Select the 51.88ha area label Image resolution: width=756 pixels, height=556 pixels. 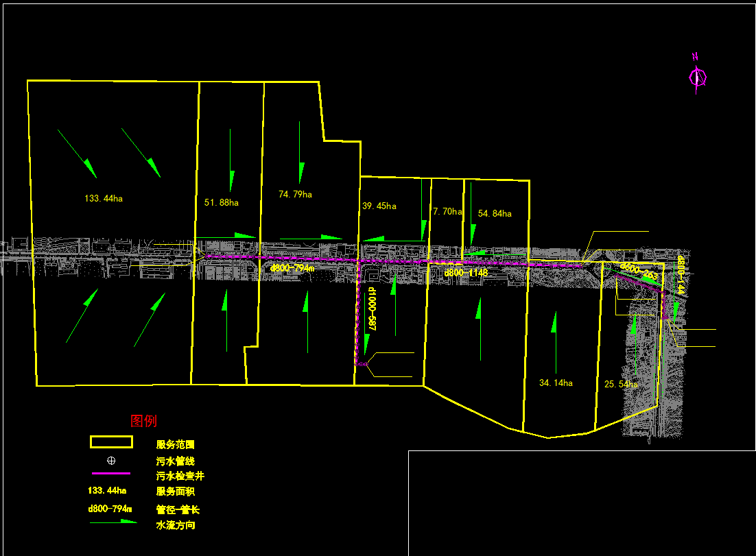point(222,202)
